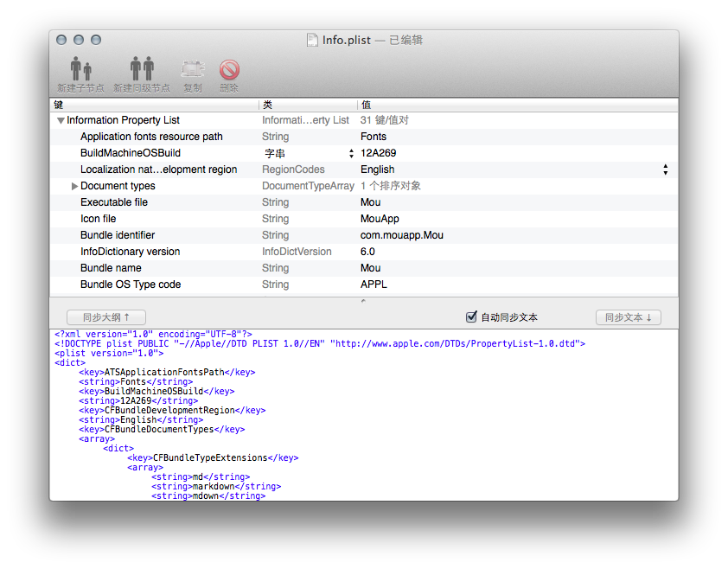
Task: Select the Localization nat…elopment region key
Action: pos(159,169)
